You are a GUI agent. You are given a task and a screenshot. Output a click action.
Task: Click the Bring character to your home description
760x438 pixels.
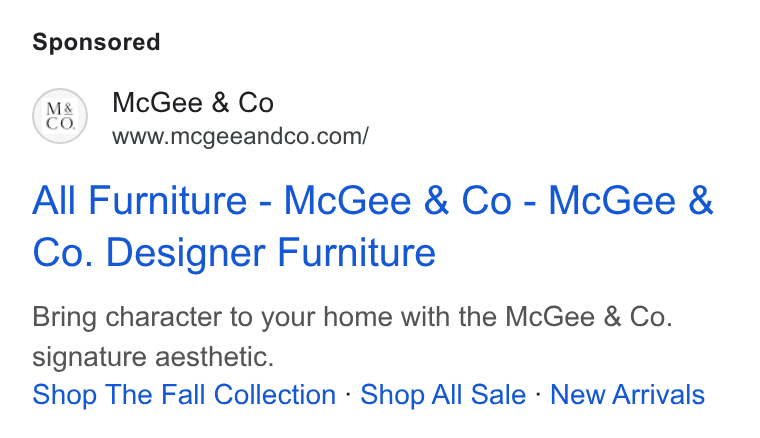click(352, 317)
